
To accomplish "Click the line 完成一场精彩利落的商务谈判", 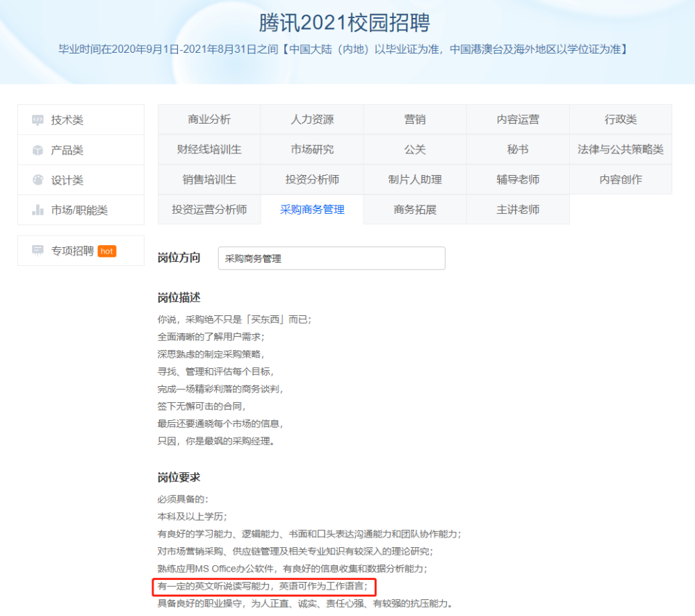I will pos(220,389).
